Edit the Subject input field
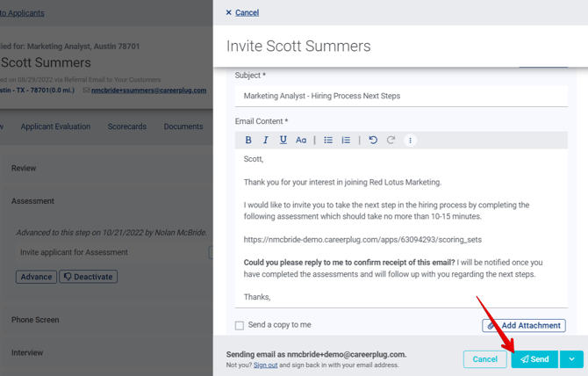 (401, 96)
